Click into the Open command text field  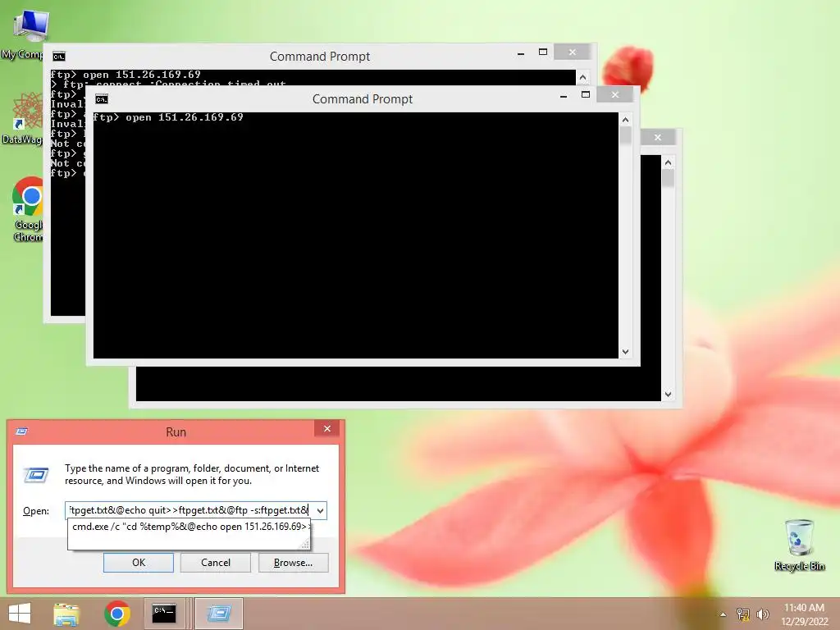pos(189,510)
